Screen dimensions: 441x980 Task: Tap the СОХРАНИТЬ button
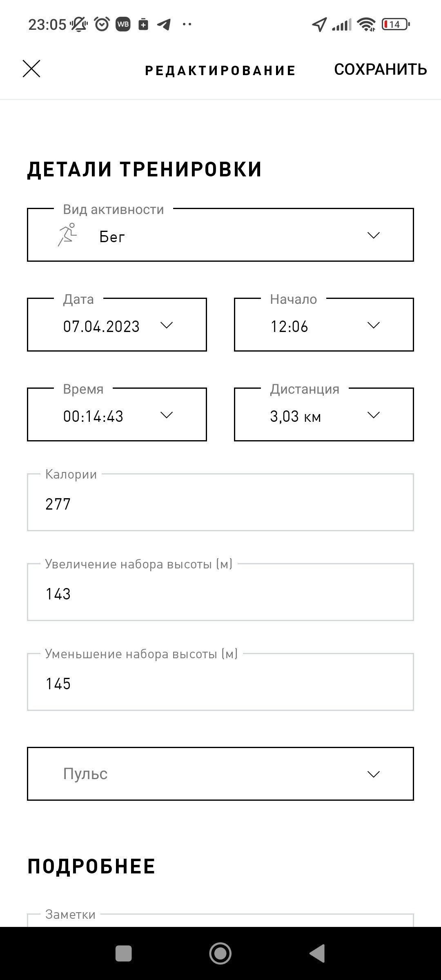tap(381, 69)
